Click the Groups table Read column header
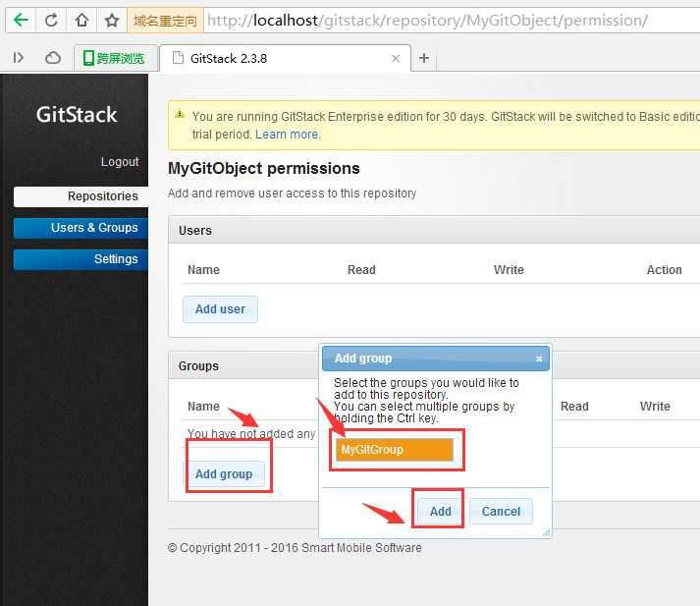 (x=574, y=407)
